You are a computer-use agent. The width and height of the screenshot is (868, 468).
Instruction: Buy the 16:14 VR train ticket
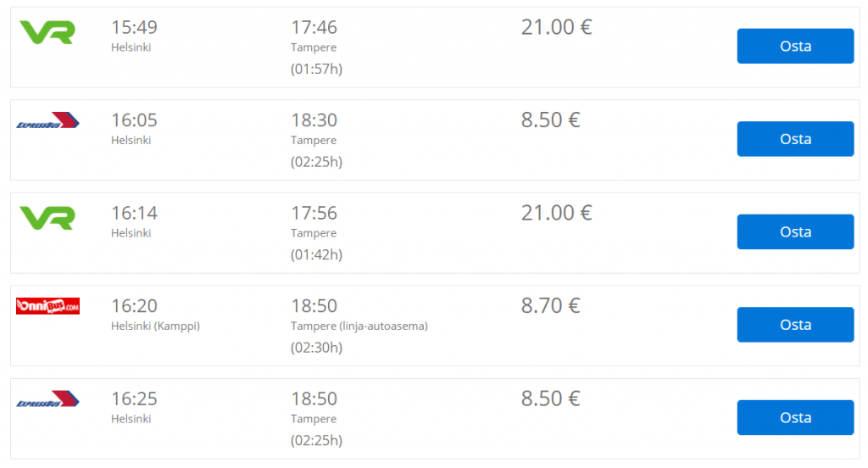tap(795, 231)
